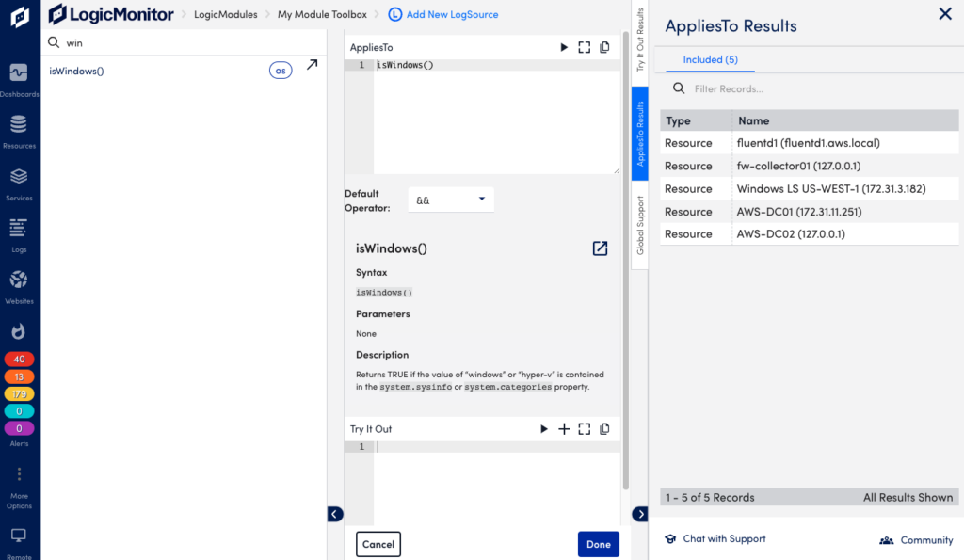
Task: Insert isWindows() using the arrow icon
Action: tap(313, 65)
